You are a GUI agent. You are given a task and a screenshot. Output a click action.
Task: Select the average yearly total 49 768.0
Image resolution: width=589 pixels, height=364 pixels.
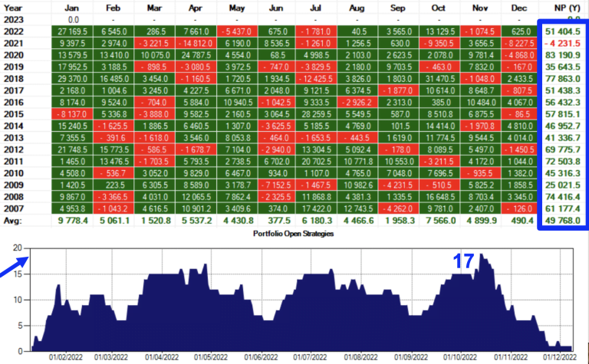point(563,221)
